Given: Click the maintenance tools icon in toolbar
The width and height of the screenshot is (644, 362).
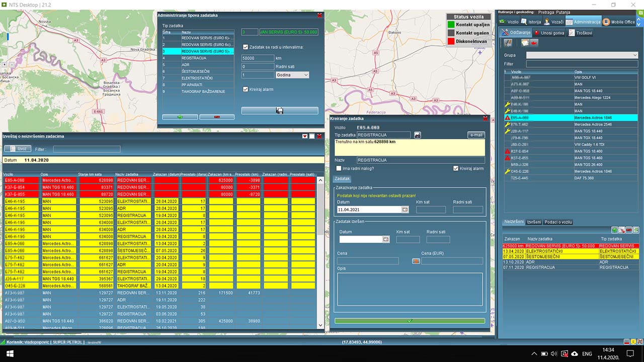Looking at the screenshot, I should [508, 43].
